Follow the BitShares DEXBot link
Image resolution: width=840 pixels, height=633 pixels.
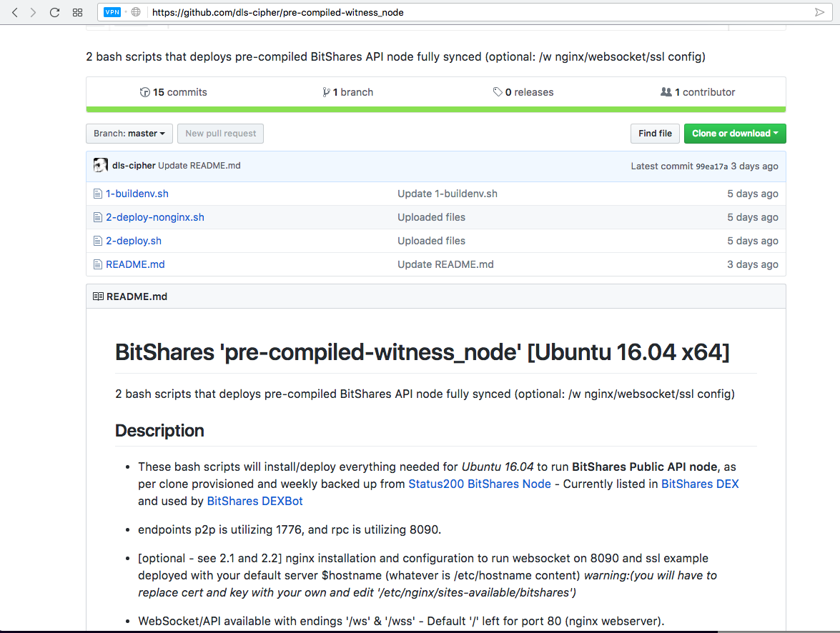[255, 502]
